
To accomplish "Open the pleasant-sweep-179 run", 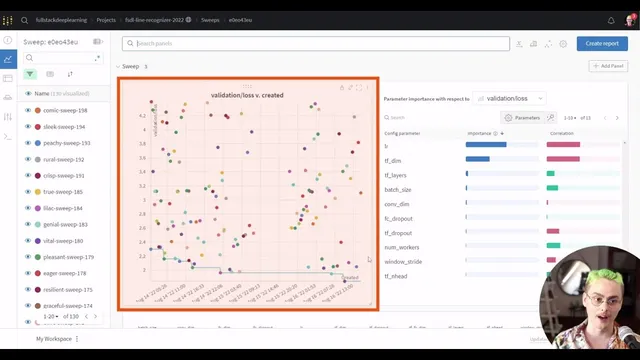I will point(69,257).
